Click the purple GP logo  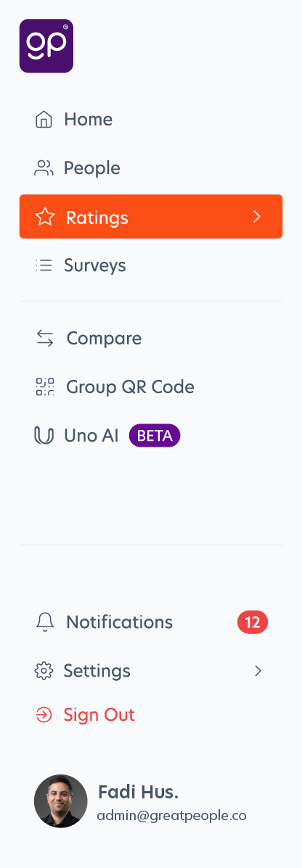(x=46, y=46)
